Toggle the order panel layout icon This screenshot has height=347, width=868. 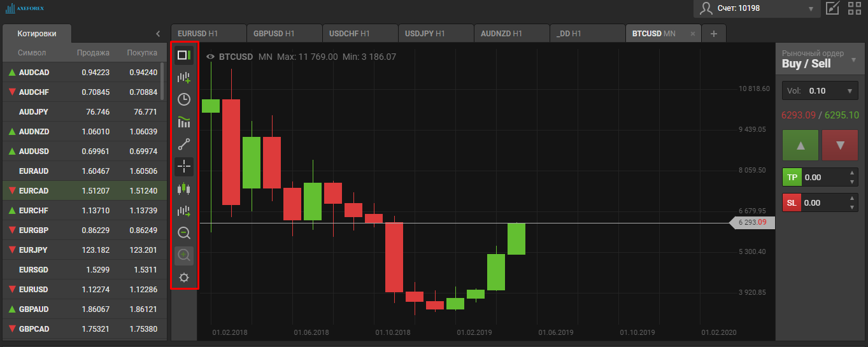coord(184,55)
